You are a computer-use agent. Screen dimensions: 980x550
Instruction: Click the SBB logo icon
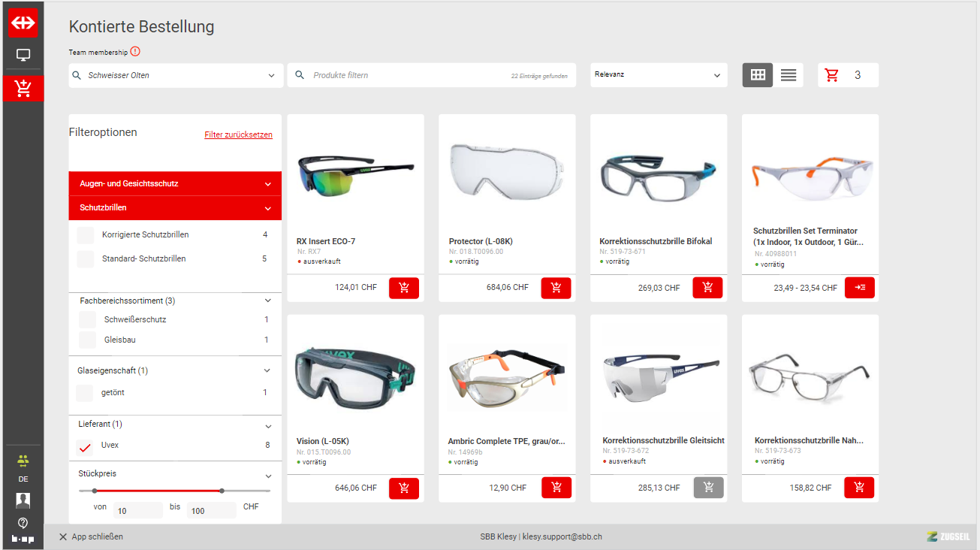23,23
